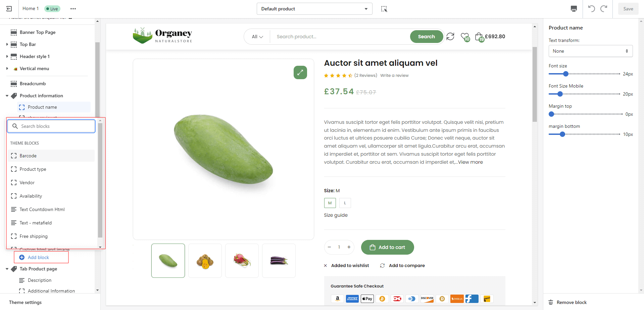Adjust the Font size slider

click(x=566, y=74)
